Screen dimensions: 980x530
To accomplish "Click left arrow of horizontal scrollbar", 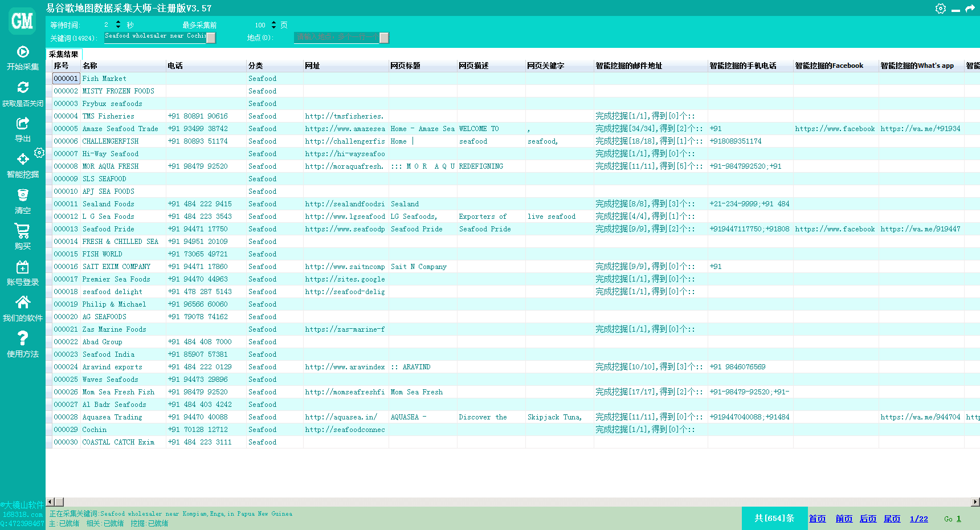I will click(50, 502).
